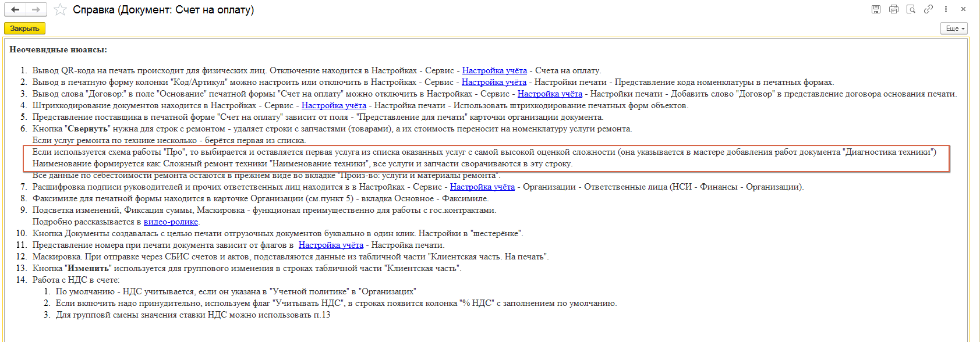
Task: Print the help page with the printer icon
Action: pos(894,9)
